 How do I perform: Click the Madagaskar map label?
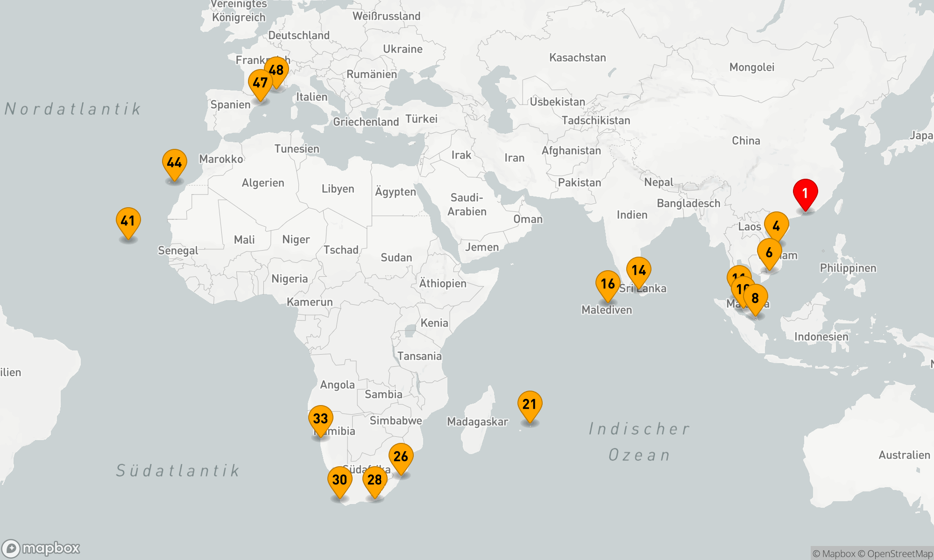click(477, 422)
